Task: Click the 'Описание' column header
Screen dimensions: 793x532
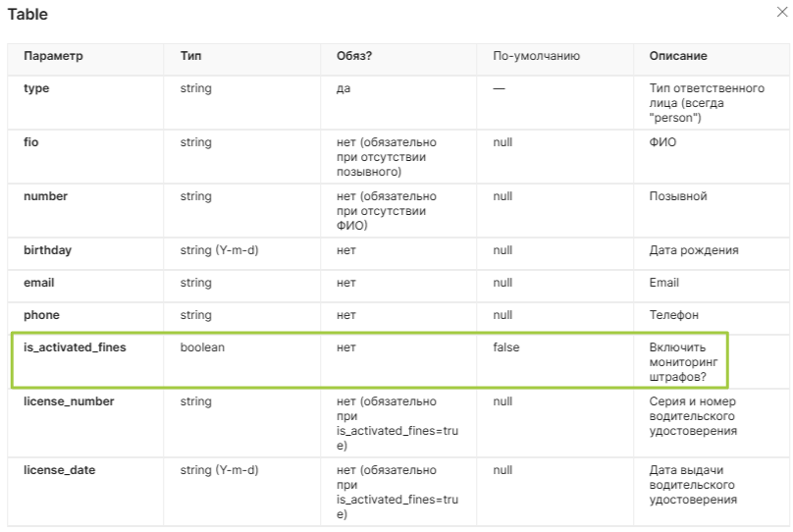Action: pos(678,56)
